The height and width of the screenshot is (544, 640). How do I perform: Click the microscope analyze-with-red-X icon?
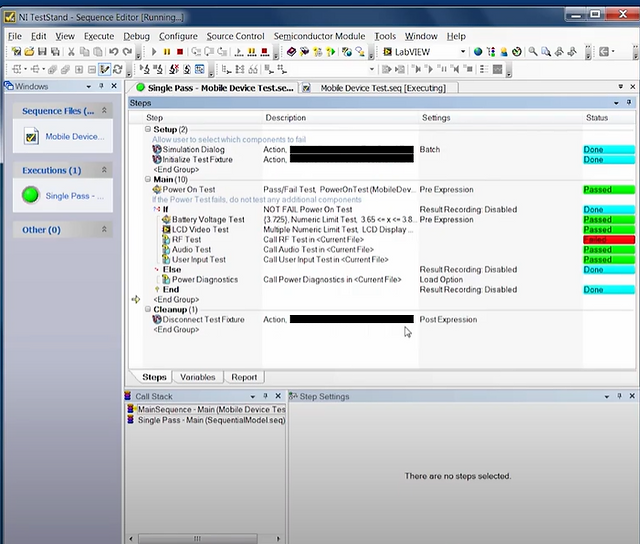click(174, 69)
